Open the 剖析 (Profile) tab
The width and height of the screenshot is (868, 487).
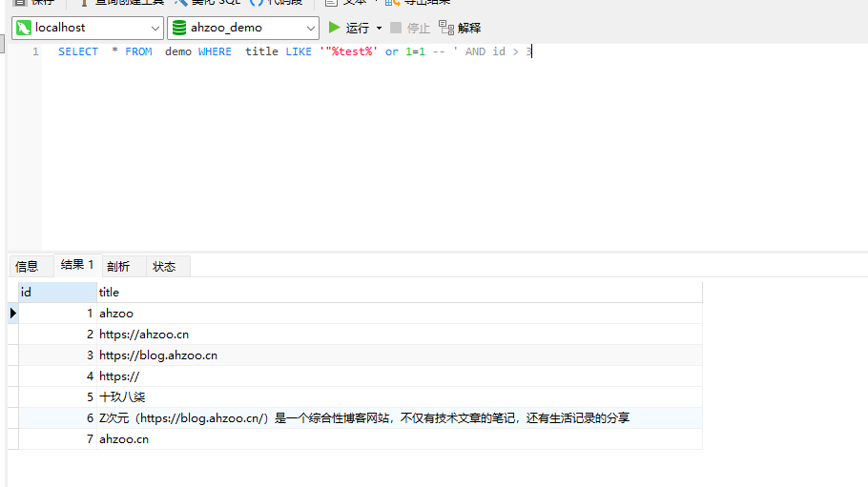click(118, 267)
